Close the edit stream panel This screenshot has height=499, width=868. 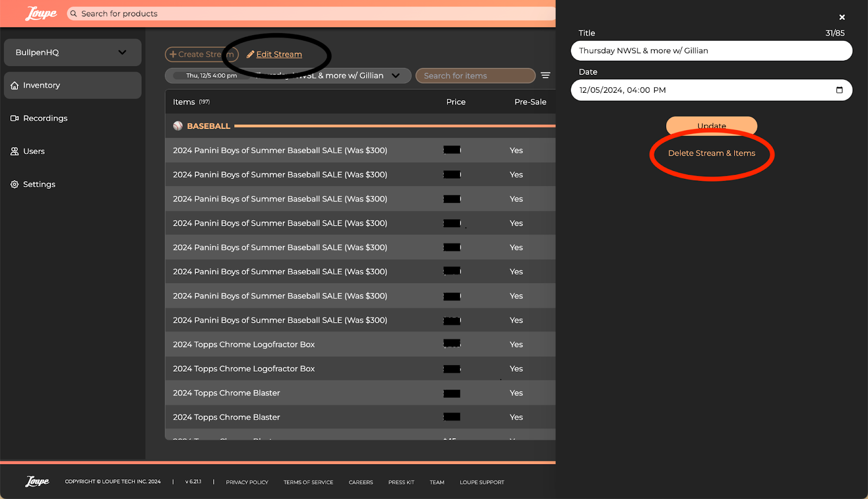pyautogui.click(x=842, y=17)
